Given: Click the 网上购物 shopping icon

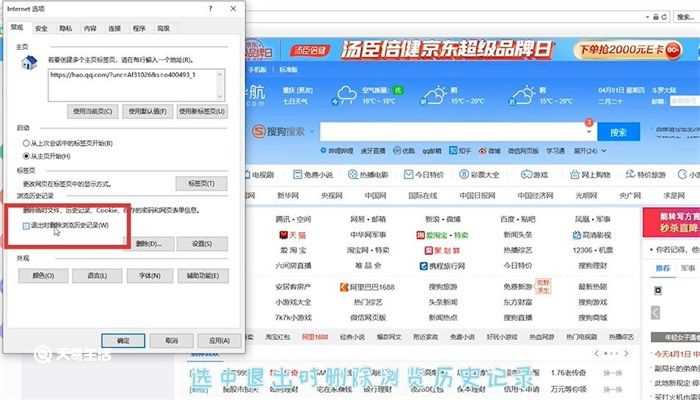Looking at the screenshot, I should tap(575, 175).
